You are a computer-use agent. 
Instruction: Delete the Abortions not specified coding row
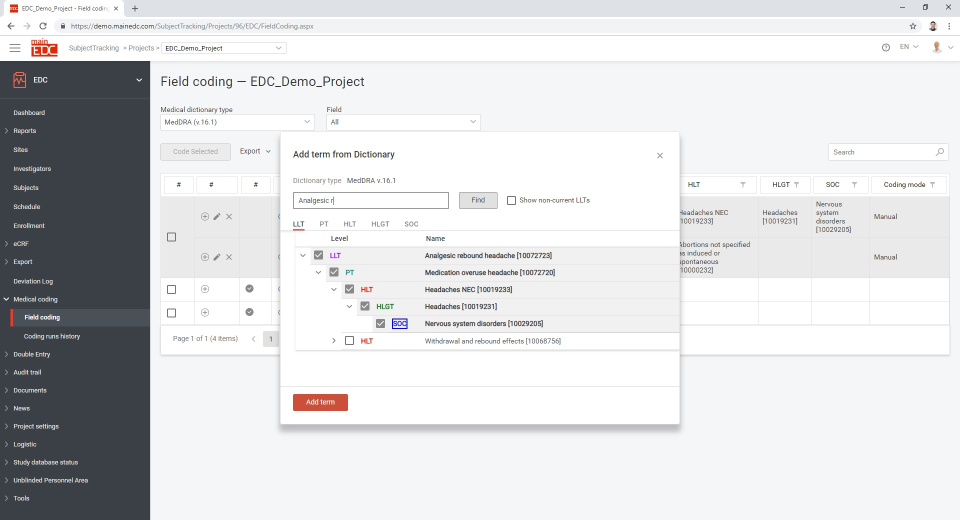point(229,257)
